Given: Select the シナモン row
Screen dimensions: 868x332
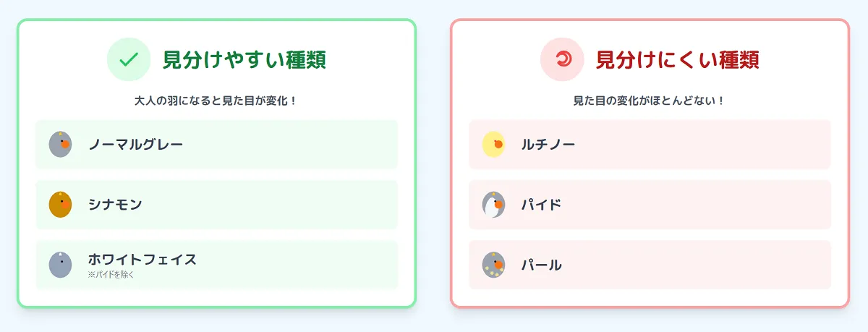Looking at the screenshot, I should (x=217, y=205).
